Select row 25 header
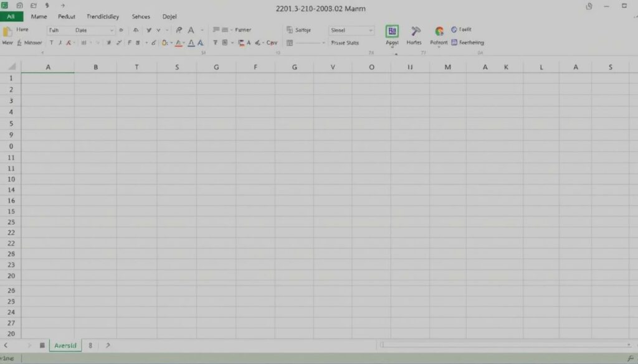The width and height of the screenshot is (638, 364). pyautogui.click(x=11, y=222)
